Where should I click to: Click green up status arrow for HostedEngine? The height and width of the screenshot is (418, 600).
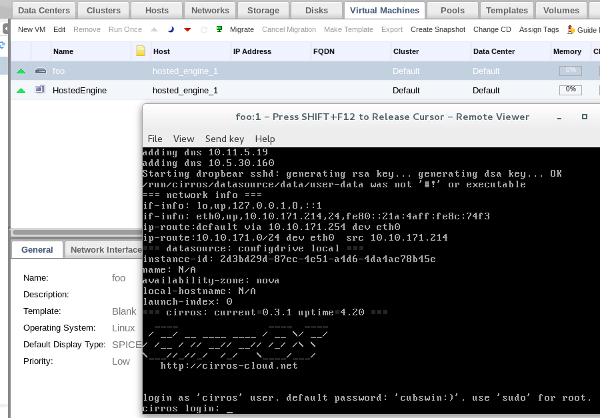click(22, 90)
